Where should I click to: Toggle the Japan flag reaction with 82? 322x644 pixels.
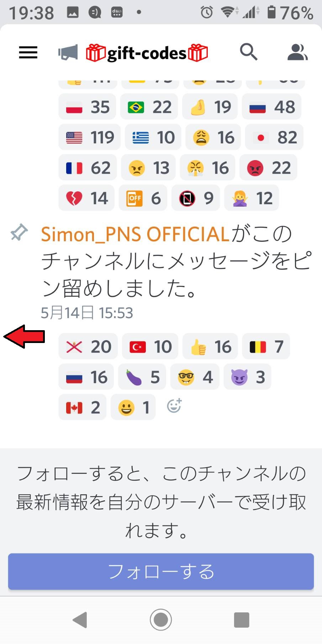[274, 137]
